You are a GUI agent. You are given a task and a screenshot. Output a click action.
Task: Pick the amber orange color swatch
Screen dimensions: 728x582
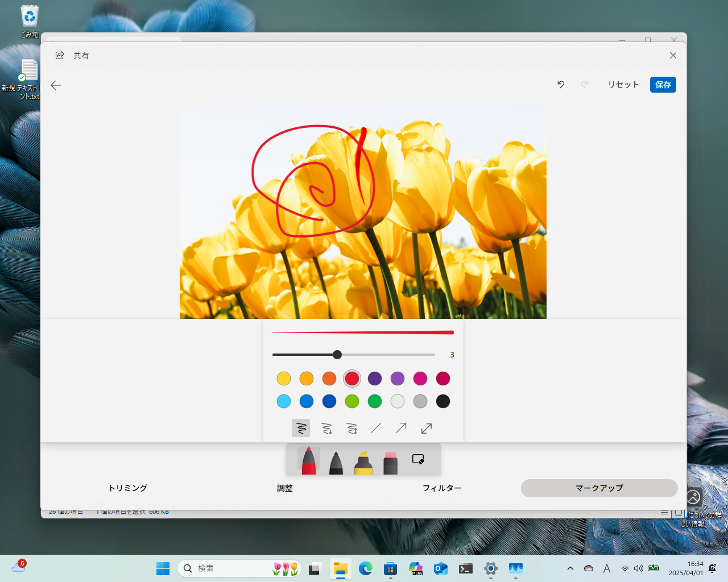tap(307, 379)
